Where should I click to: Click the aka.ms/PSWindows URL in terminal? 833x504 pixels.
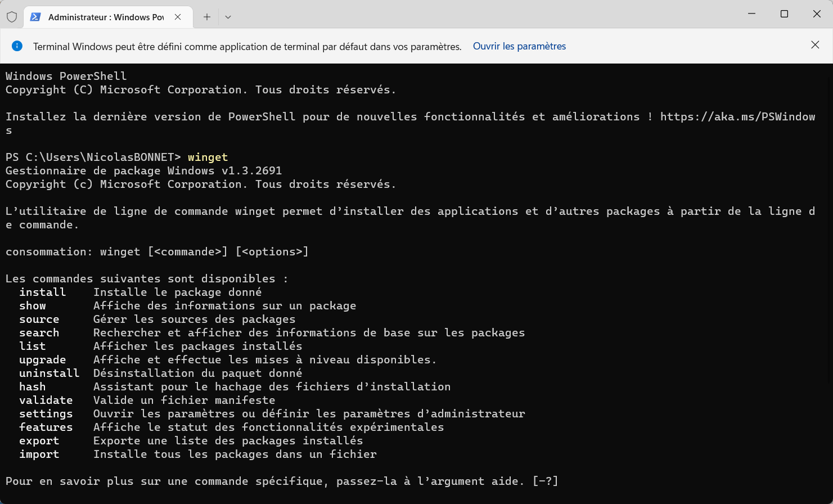737,117
